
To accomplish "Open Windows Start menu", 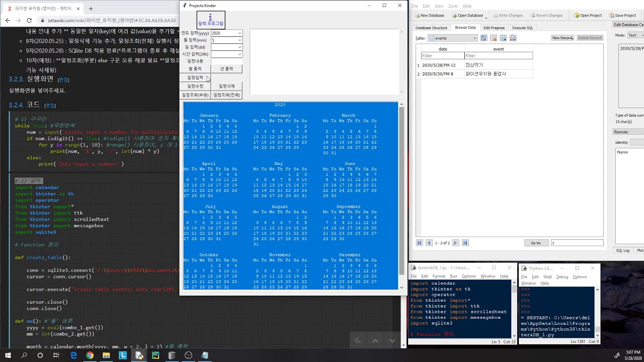I will (8, 355).
